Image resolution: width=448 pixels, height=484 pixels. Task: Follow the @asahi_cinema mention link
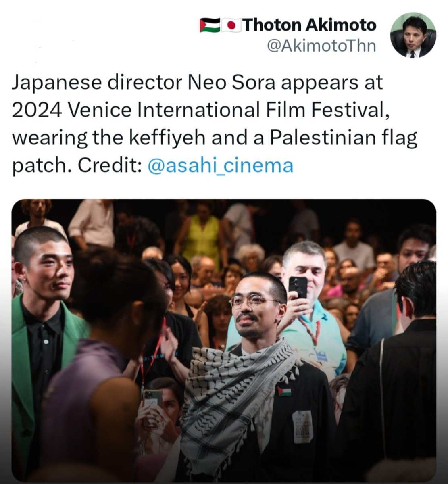pos(220,166)
